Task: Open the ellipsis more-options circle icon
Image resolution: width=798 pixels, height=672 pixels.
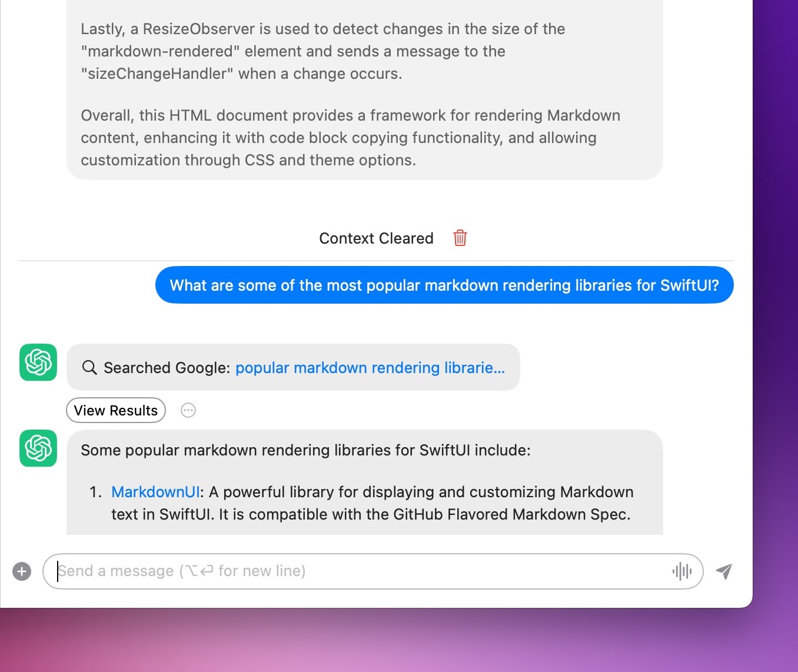Action: pyautogui.click(x=188, y=410)
